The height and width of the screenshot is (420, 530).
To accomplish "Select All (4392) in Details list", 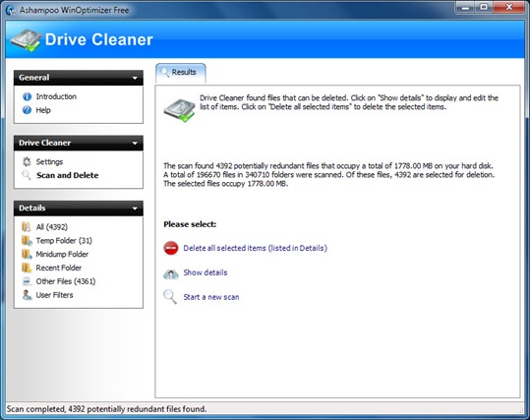I will (x=52, y=227).
